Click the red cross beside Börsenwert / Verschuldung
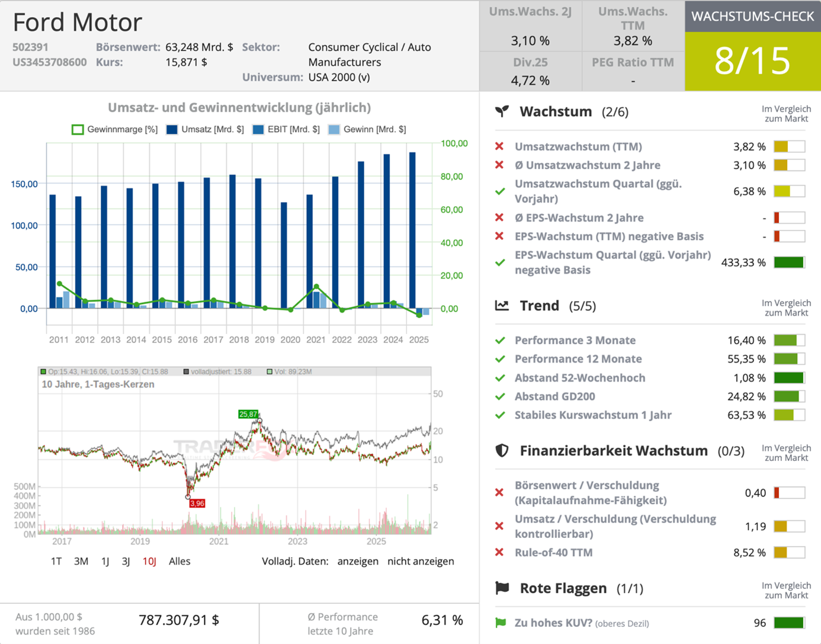The width and height of the screenshot is (821, 644). [499, 492]
